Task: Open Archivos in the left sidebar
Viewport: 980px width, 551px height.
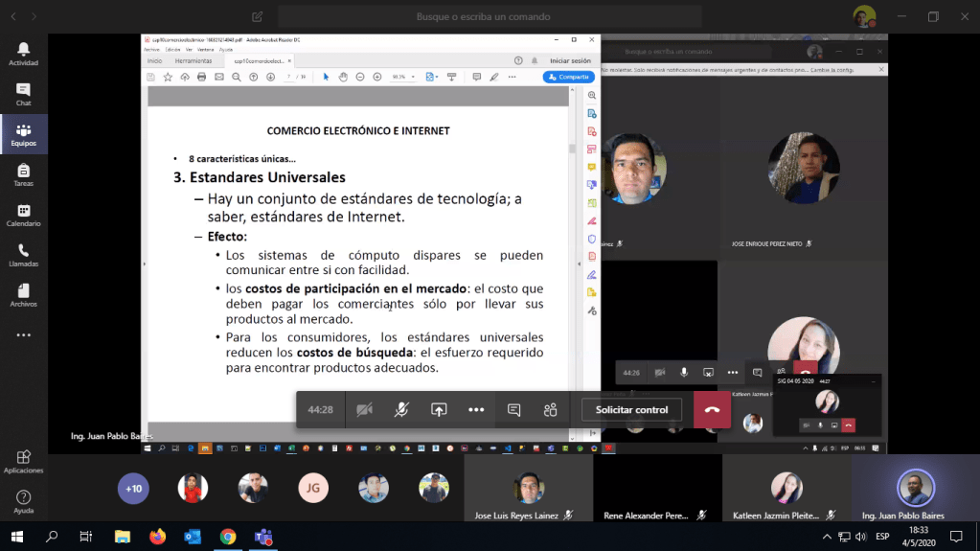Action: tap(23, 295)
